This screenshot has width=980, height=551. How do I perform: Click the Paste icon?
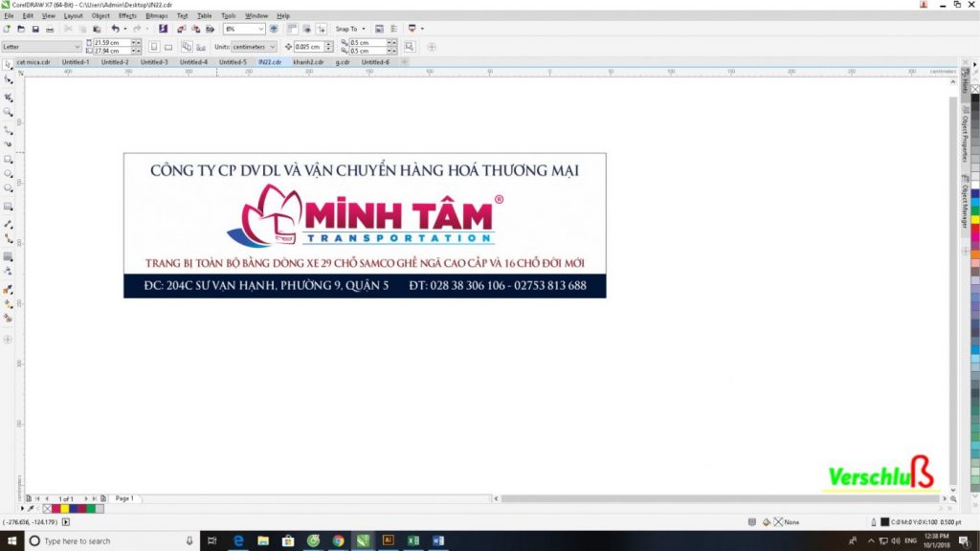[97, 29]
